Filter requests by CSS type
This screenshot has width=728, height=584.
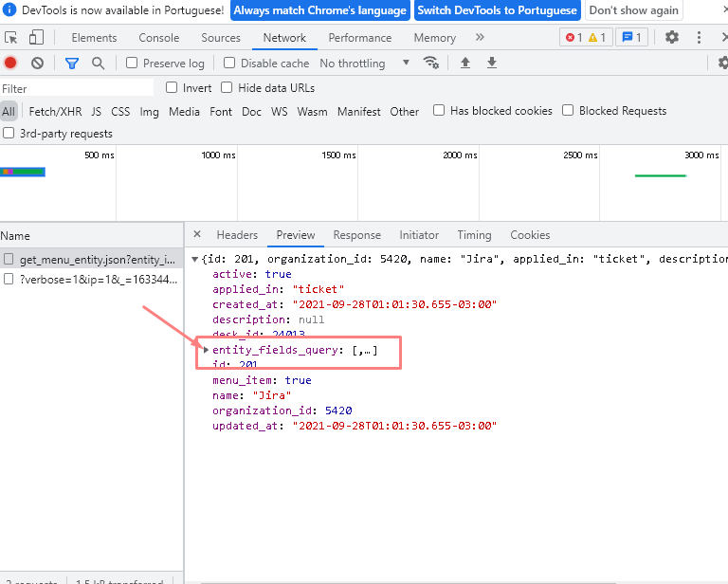click(120, 112)
